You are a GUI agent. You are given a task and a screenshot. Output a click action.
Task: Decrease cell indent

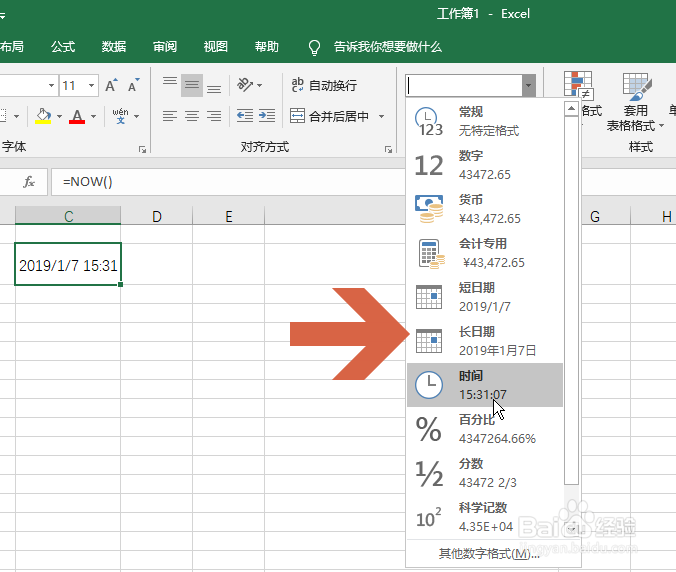coord(245,116)
